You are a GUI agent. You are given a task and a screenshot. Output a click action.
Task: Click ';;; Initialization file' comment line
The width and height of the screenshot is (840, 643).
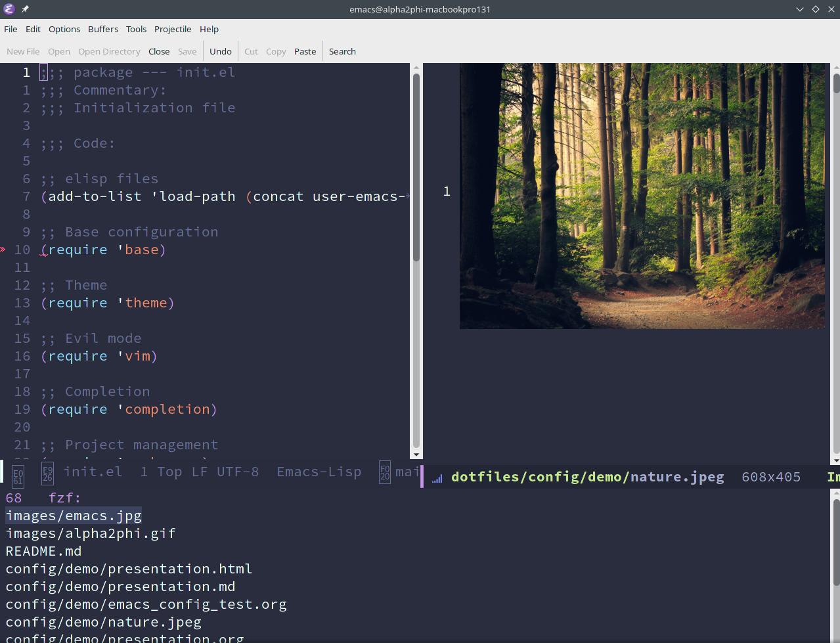coord(138,108)
